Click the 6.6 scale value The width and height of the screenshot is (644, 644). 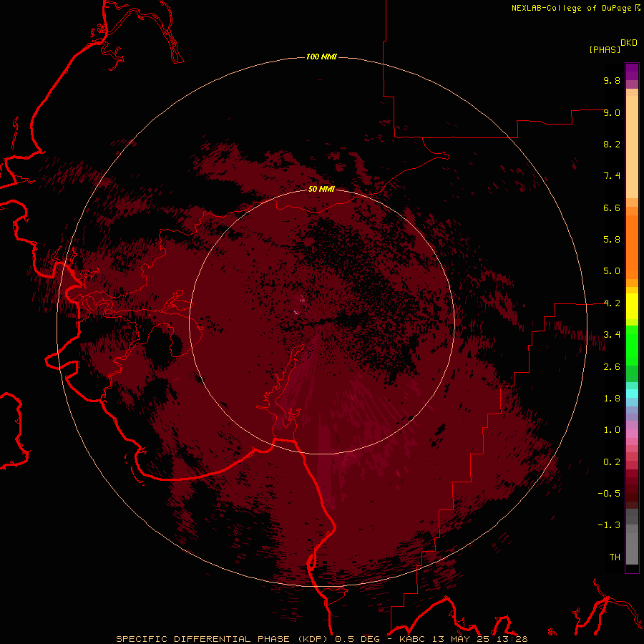tap(612, 208)
